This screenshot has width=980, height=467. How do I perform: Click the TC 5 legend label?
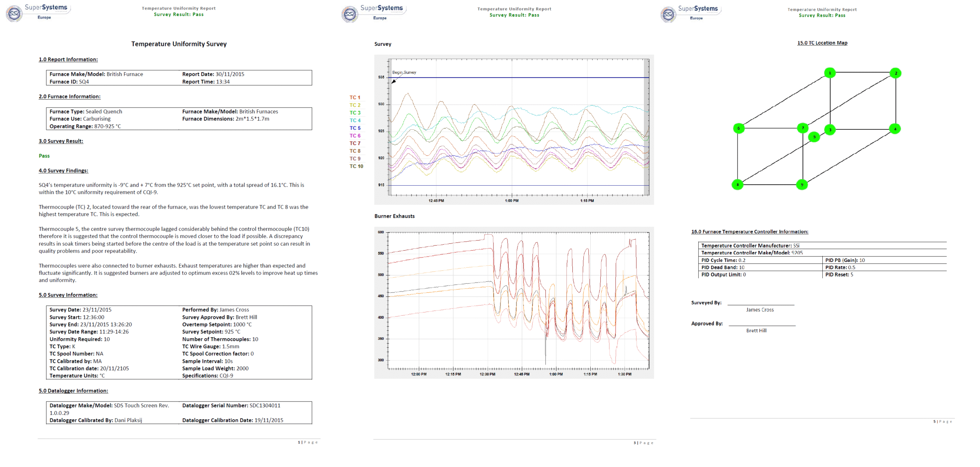click(355, 128)
